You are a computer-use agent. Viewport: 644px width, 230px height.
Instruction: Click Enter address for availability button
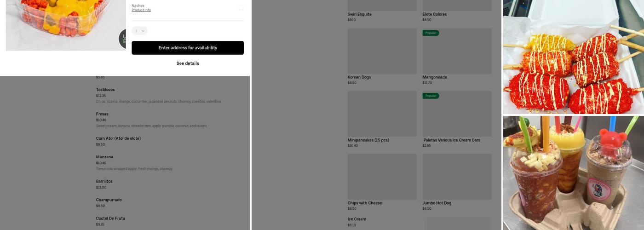(188, 48)
